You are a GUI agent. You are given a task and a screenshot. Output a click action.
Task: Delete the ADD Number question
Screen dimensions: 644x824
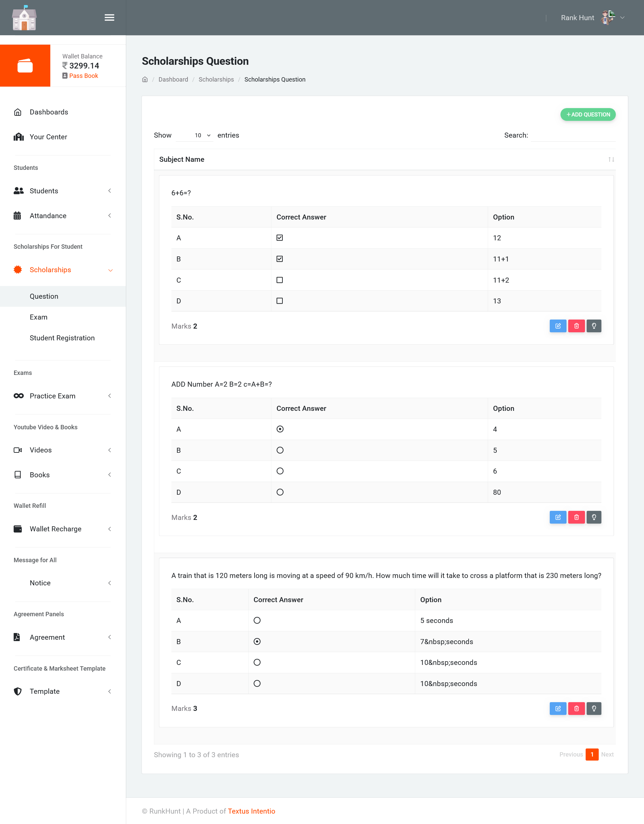coord(576,517)
